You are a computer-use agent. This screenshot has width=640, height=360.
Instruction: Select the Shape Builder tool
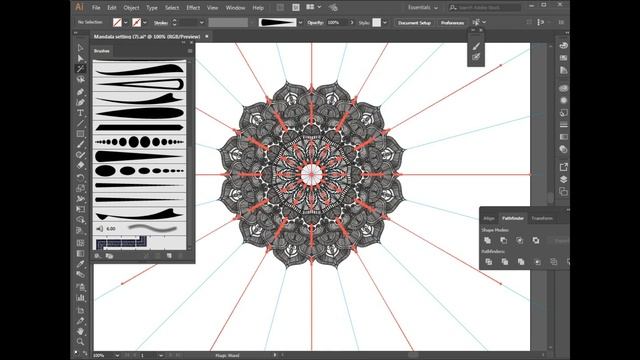tap(80, 221)
